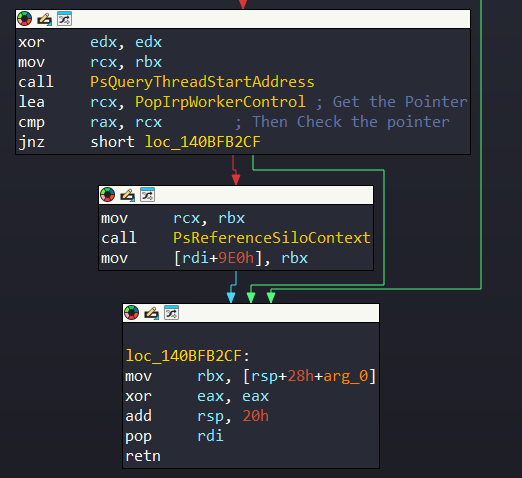The image size is (522, 478).
Task: Select the PopIrpWorkerControl symbol
Action: pyautogui.click(x=220, y=102)
